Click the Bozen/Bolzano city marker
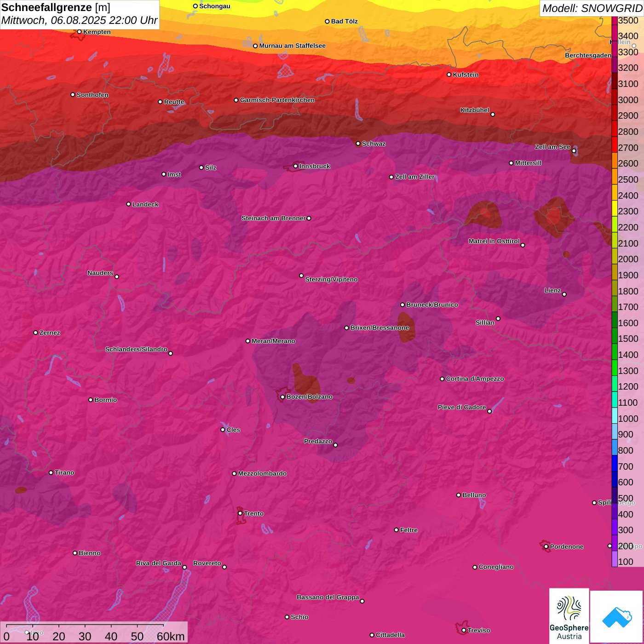This screenshot has height=644, width=644. [283, 397]
